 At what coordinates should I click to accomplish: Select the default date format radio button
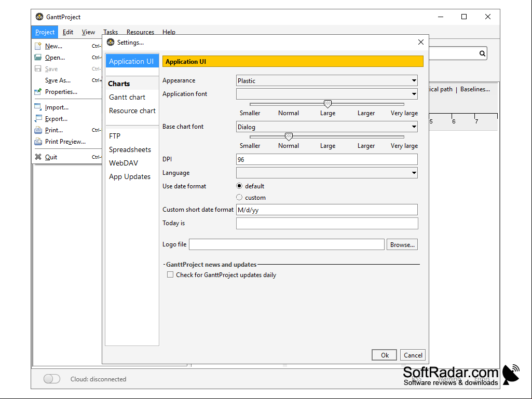point(239,186)
